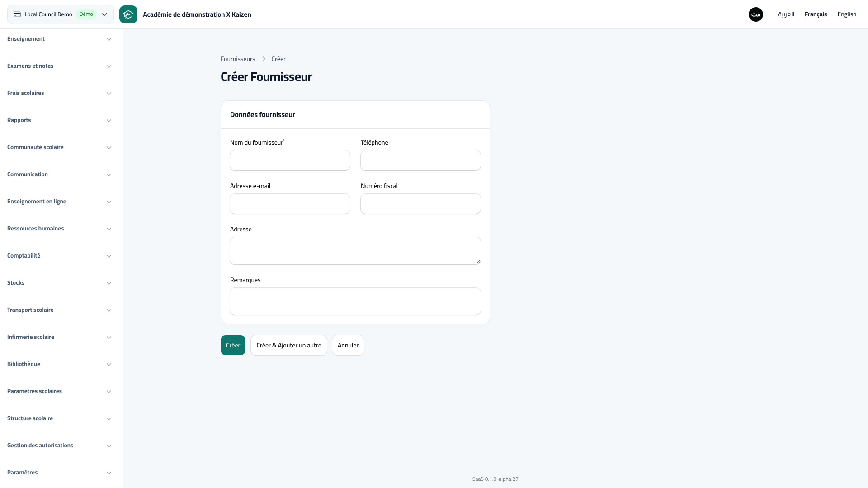Image resolution: width=868 pixels, height=488 pixels.
Task: Cancel with the Annuler button
Action: point(348,345)
